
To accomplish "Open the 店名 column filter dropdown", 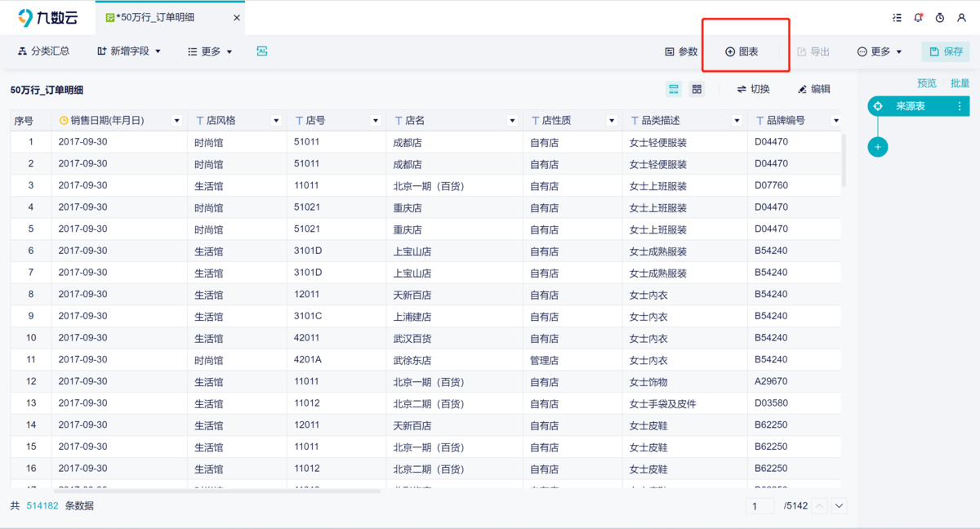I will (x=512, y=121).
